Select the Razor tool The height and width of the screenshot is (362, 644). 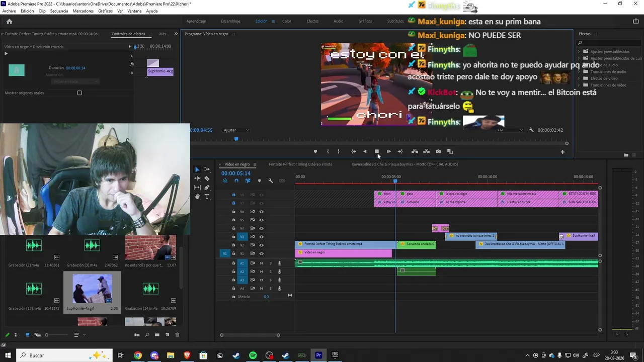[x=207, y=178]
